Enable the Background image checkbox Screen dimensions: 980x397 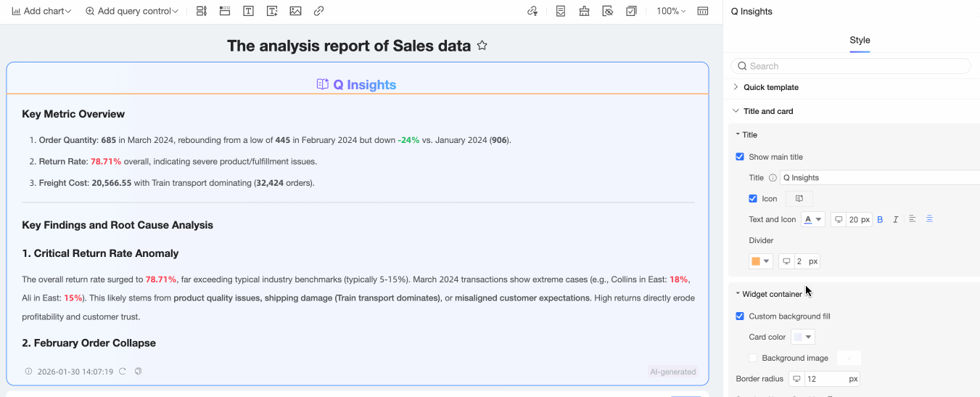point(753,358)
